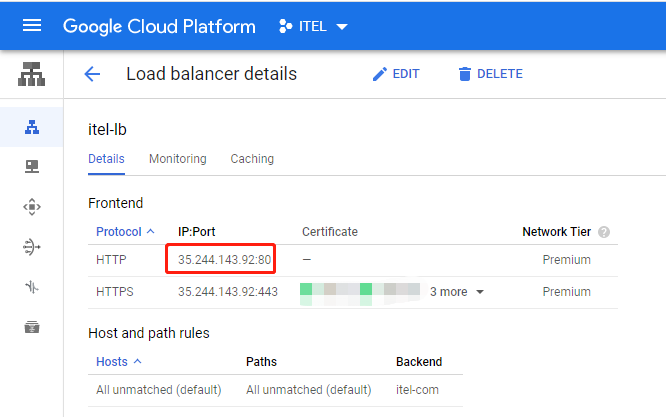Click the Network Tier column header
Image resolution: width=666 pixels, height=417 pixels.
tap(556, 232)
